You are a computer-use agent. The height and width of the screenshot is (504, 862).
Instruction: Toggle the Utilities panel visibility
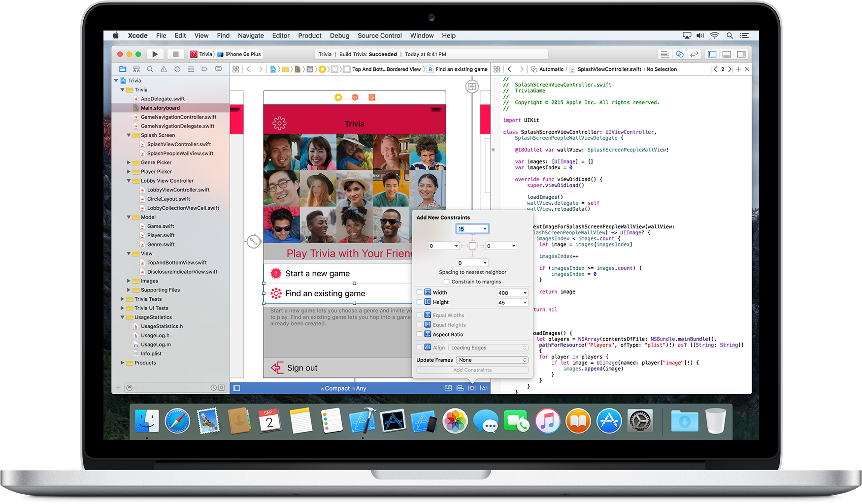click(x=741, y=54)
